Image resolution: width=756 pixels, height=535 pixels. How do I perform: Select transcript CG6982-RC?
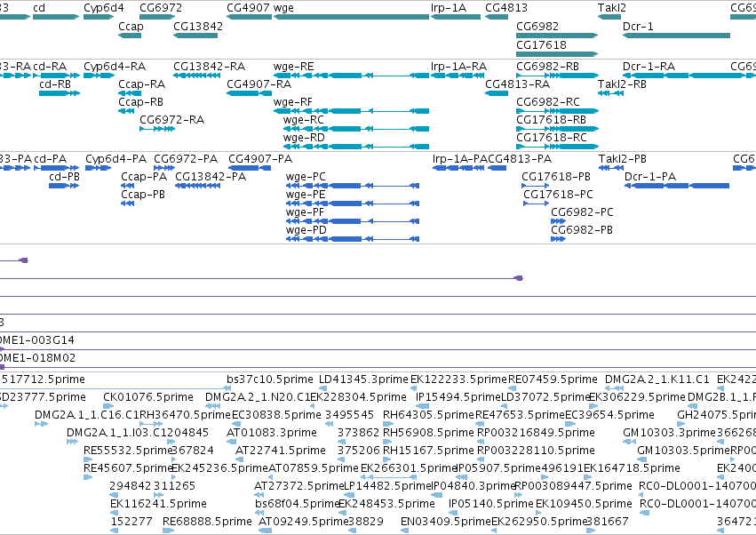coord(548,102)
